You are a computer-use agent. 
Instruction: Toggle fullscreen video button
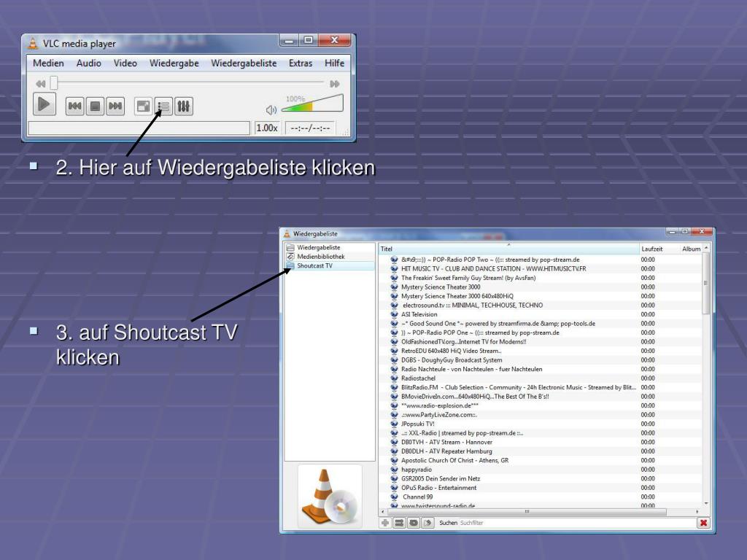(x=143, y=106)
